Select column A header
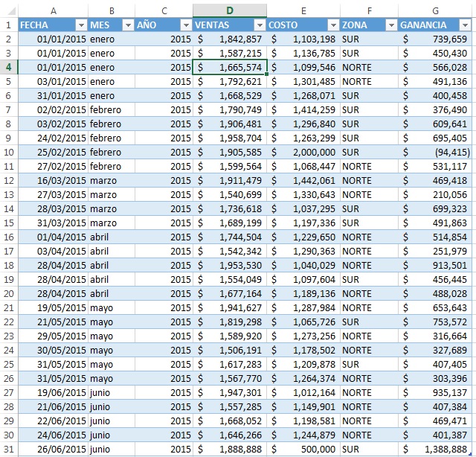The width and height of the screenshot is (476, 457). pos(52,10)
